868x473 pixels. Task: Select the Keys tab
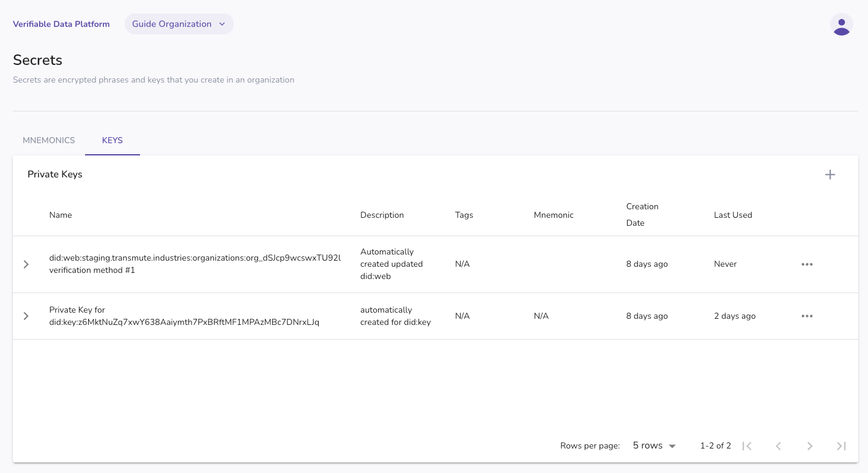coord(113,140)
